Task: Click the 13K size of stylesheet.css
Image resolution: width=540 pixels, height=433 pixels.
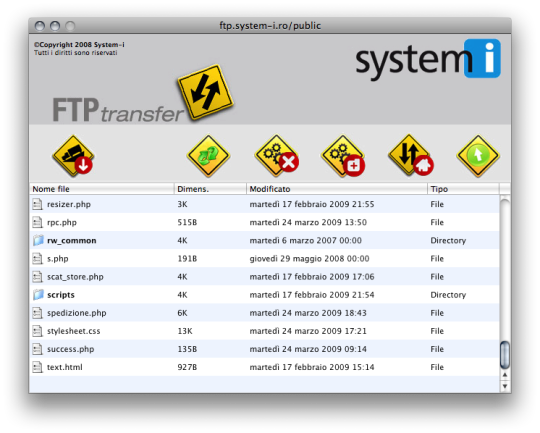Action: pos(185,331)
